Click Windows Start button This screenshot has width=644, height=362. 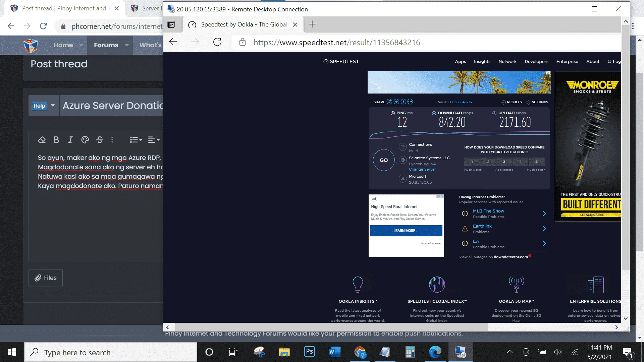point(12,352)
